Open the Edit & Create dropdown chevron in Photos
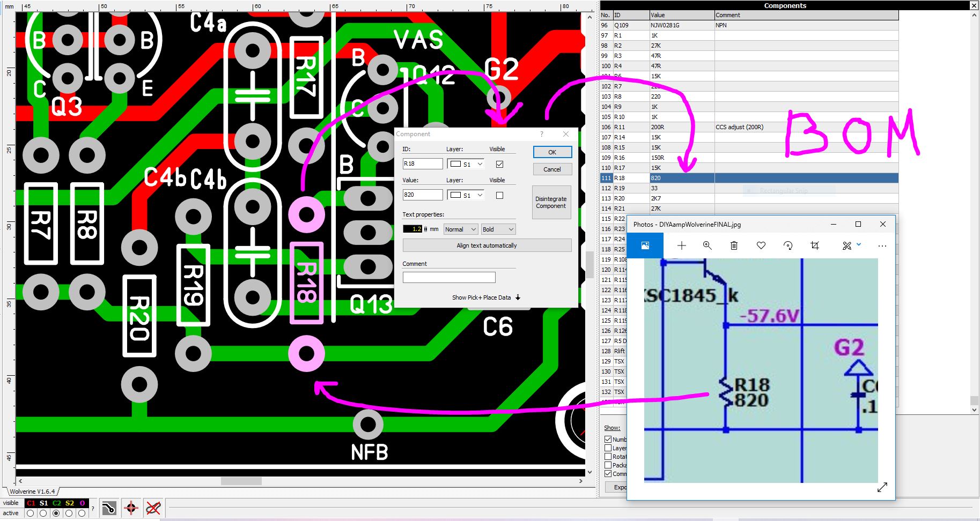 [x=859, y=244]
